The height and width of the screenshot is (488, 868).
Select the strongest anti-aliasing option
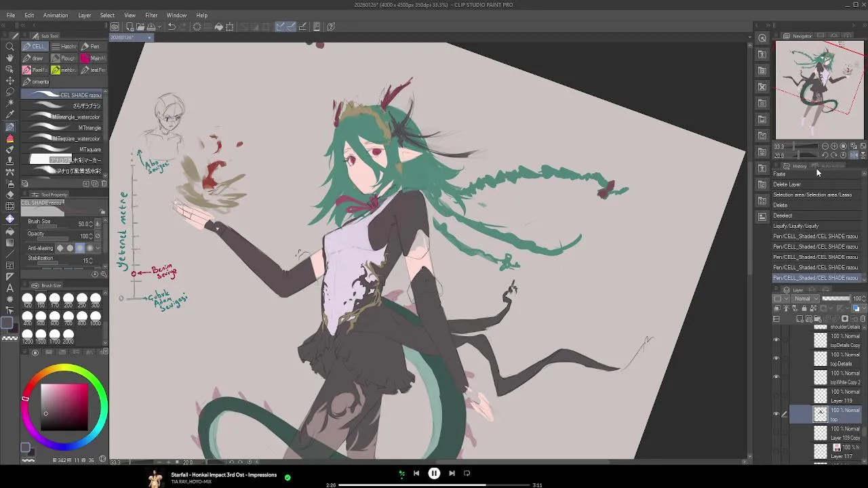(90, 248)
